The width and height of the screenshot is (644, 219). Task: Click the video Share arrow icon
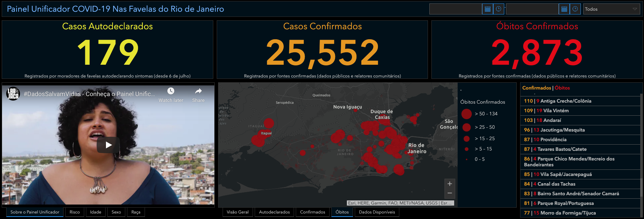point(198,91)
